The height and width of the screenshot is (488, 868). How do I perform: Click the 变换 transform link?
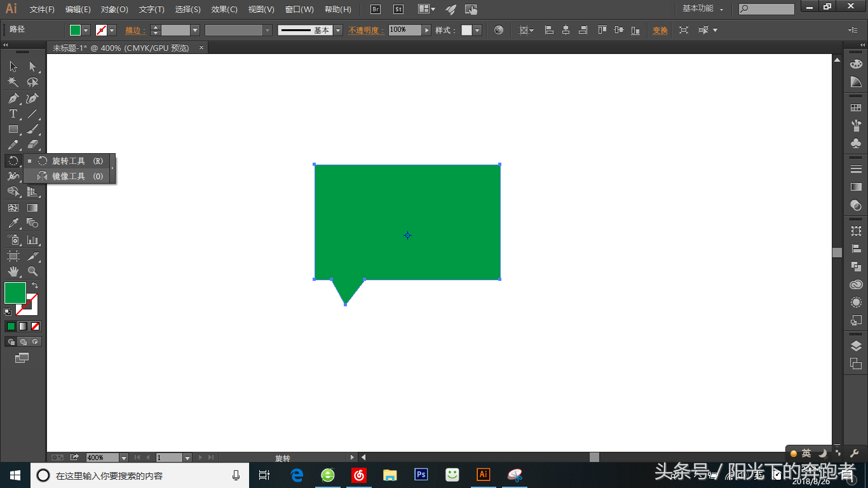point(660,30)
